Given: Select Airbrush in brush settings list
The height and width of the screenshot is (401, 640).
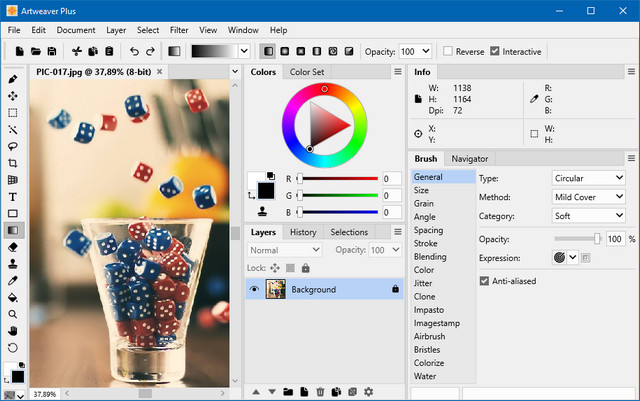Looking at the screenshot, I should (429, 336).
